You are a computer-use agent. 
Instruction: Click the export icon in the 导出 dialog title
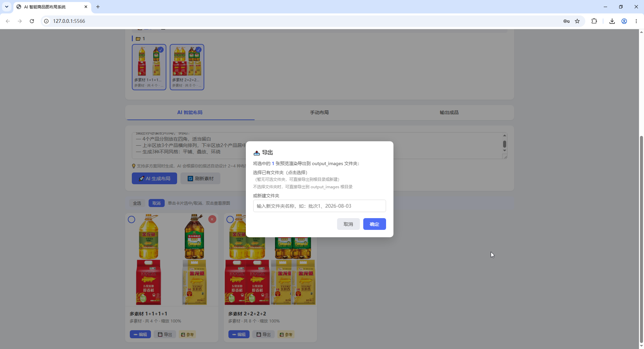point(257,153)
